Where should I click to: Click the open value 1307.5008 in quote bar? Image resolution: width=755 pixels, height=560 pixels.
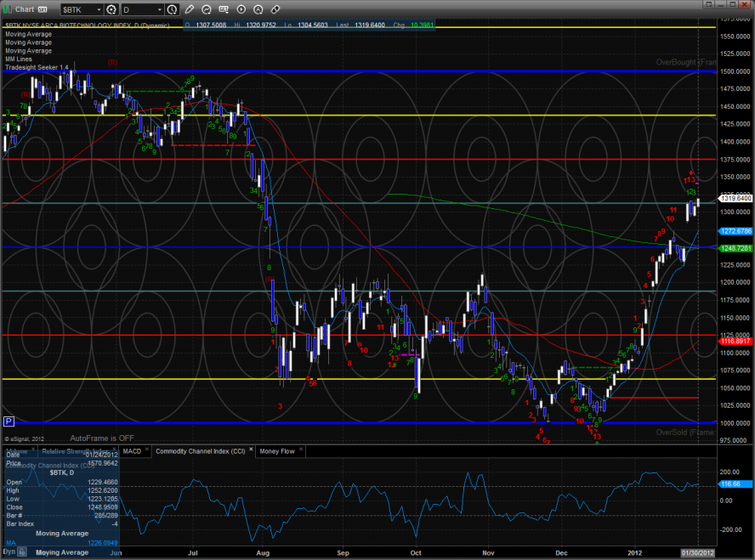pos(211,25)
